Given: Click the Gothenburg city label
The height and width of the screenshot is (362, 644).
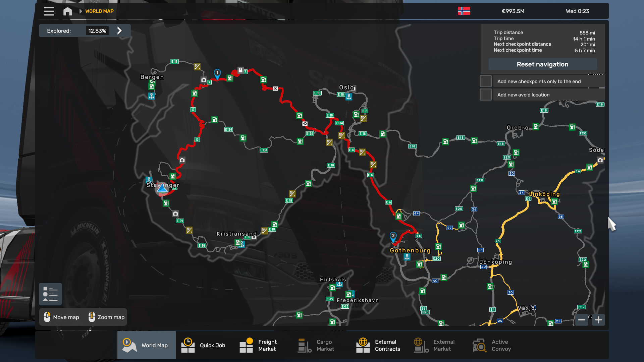Looking at the screenshot, I should point(410,250).
